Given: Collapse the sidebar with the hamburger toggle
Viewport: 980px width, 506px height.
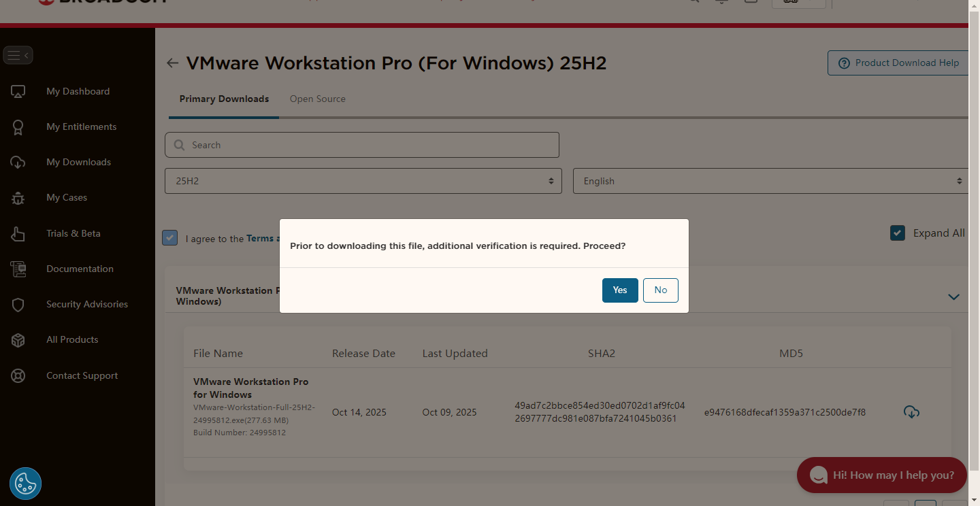Looking at the screenshot, I should (x=18, y=56).
